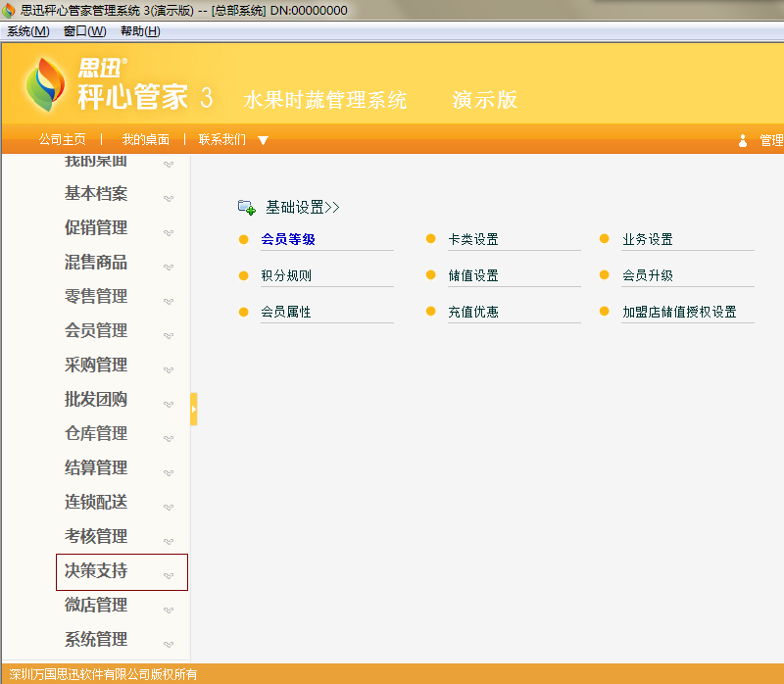Open dropdown arrow next to 联系我们
This screenshot has width=784, height=684.
pyautogui.click(x=263, y=141)
